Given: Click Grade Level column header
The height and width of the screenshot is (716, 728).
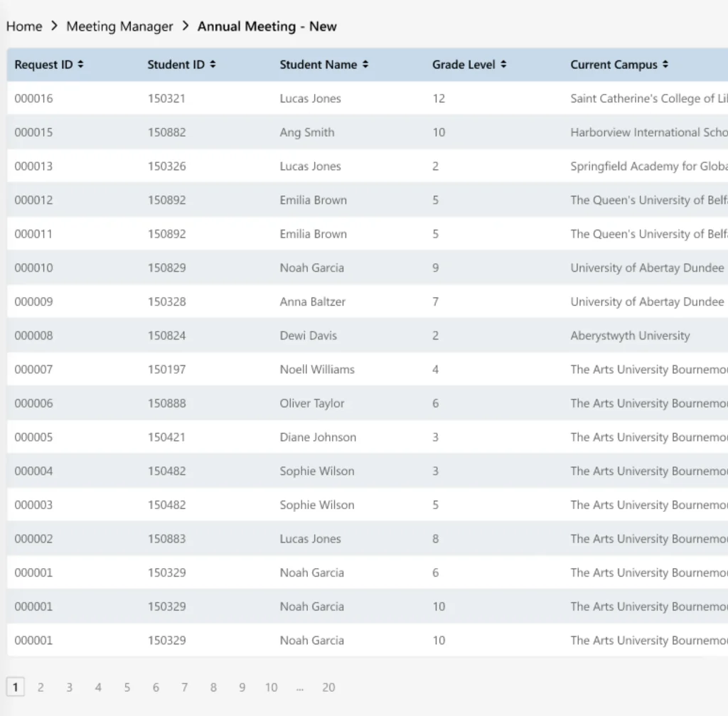Looking at the screenshot, I should point(464,65).
